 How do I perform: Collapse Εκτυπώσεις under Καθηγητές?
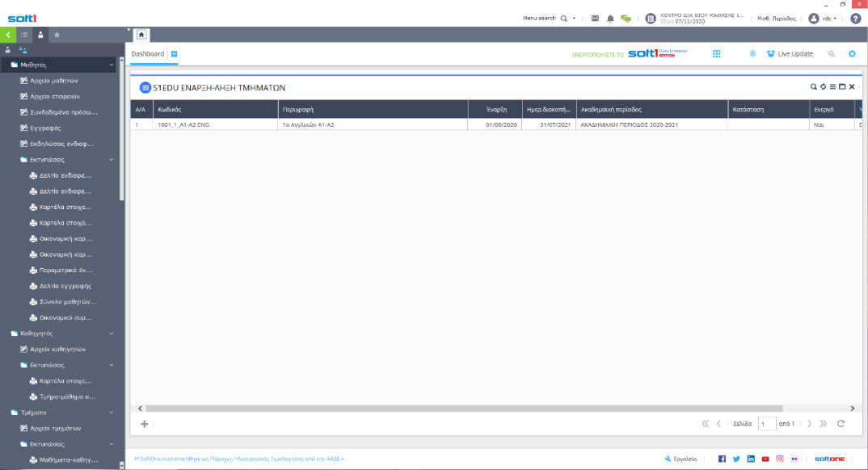coord(112,365)
